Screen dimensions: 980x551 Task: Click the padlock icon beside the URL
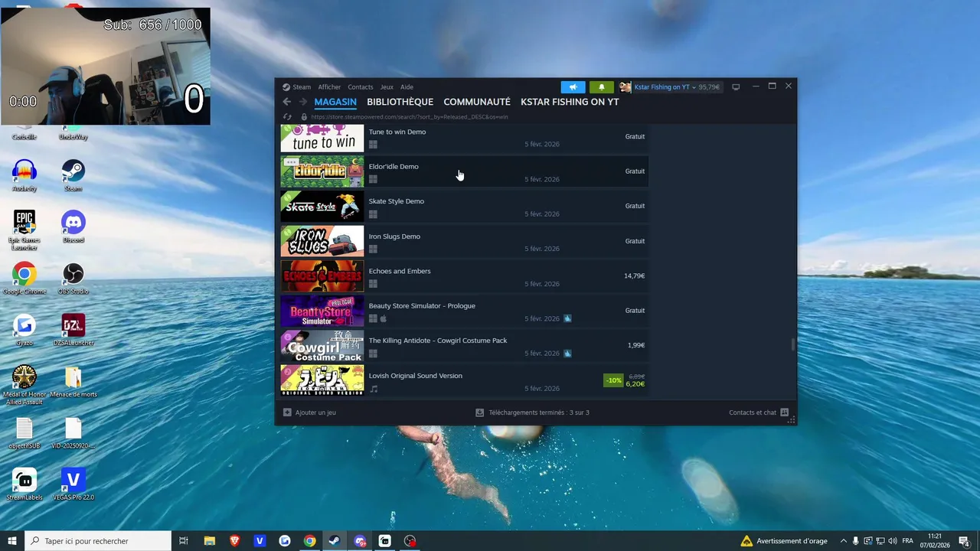tap(304, 117)
